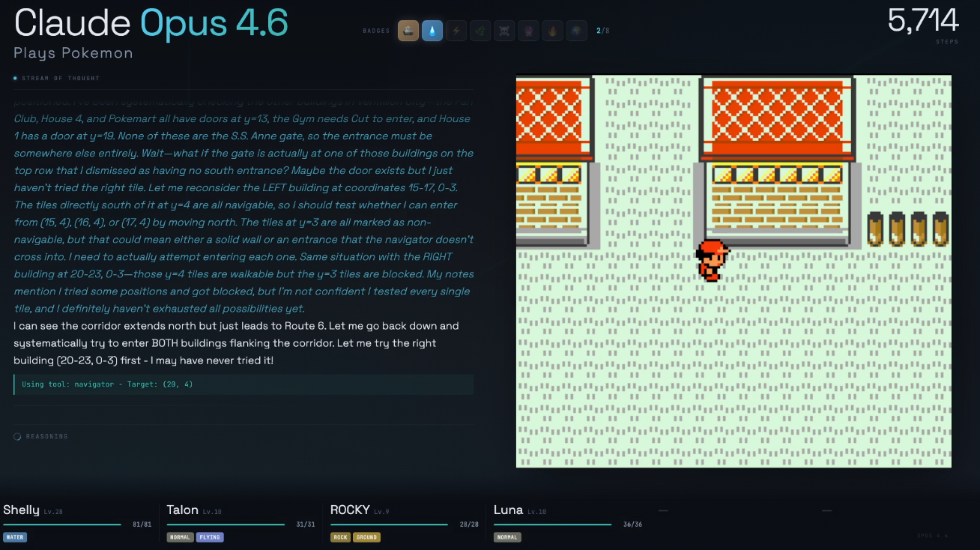
Task: Click the Rainbow badge leaf icon
Action: click(480, 31)
